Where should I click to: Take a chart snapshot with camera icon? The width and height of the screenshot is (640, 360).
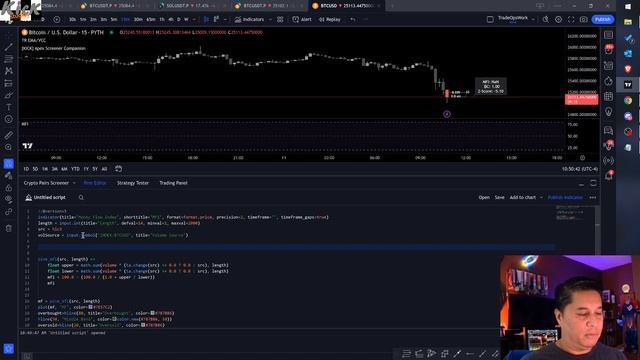point(584,19)
